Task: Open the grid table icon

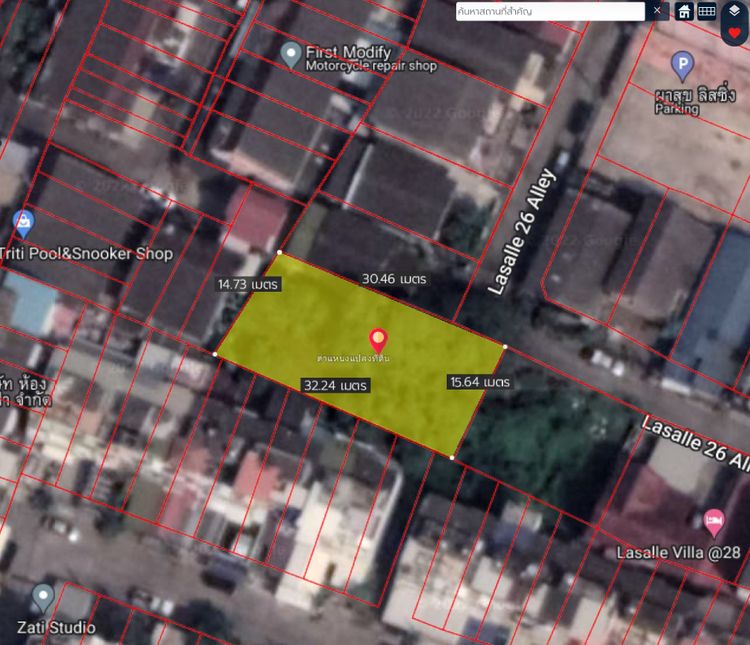Action: [707, 11]
